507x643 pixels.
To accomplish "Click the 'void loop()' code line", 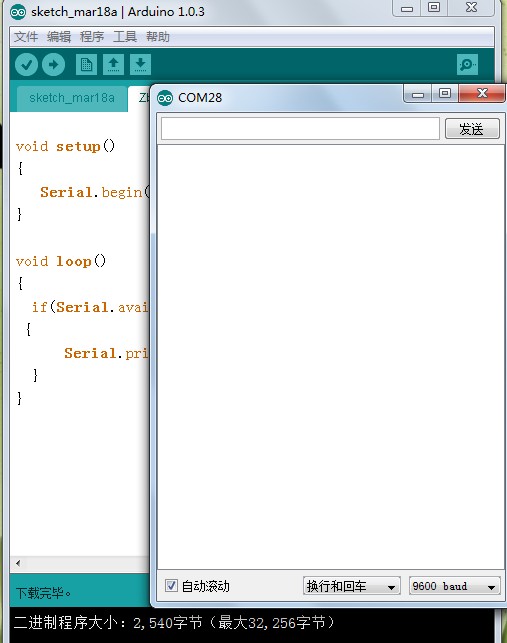I will point(61,261).
